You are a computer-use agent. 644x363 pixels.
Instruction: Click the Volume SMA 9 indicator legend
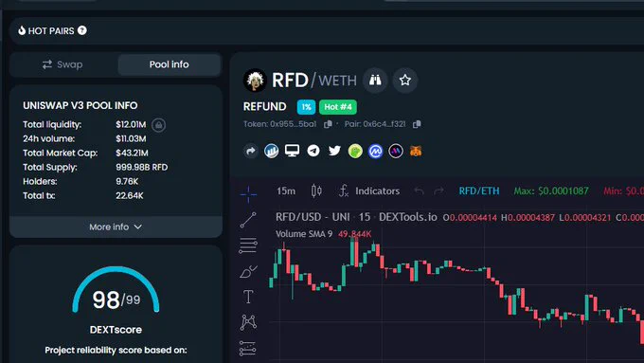304,234
